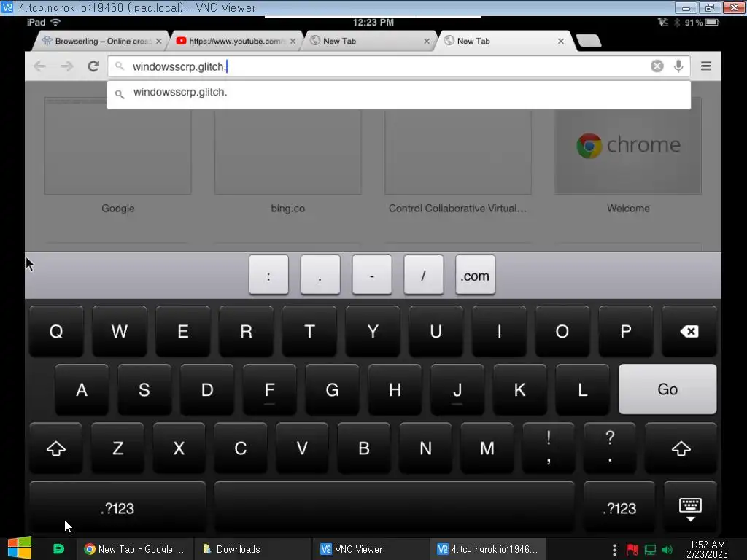This screenshot has width=747, height=560.
Task: Start voice search with the microphone icon
Action: [x=678, y=66]
